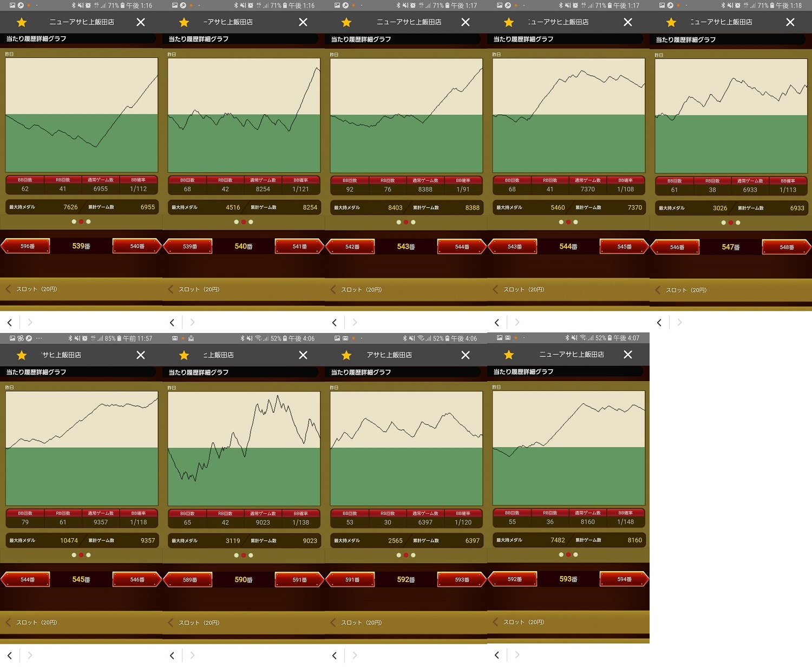
Task: Click the browser forward arrow under the 539番 panel
Action: (x=30, y=323)
